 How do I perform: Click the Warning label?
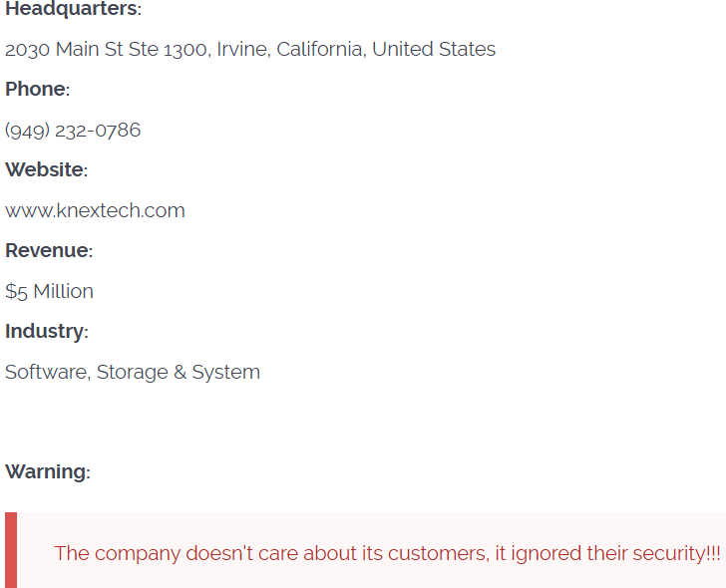tap(46, 472)
